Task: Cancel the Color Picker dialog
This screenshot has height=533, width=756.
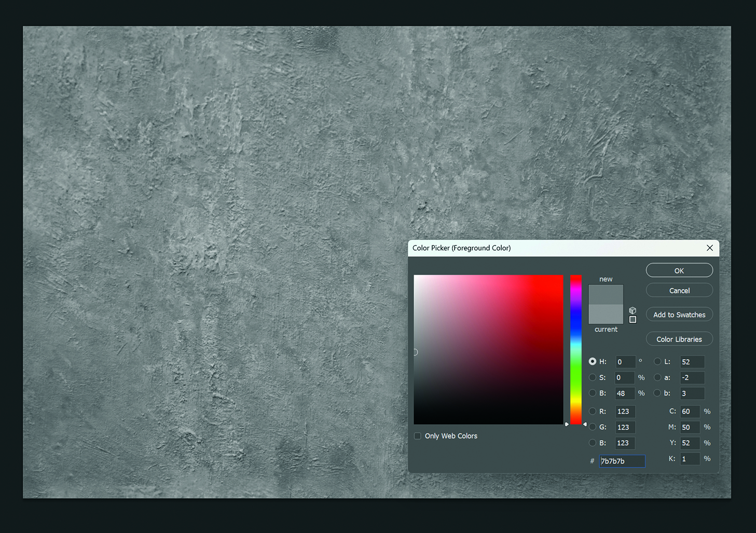Action: [x=679, y=290]
